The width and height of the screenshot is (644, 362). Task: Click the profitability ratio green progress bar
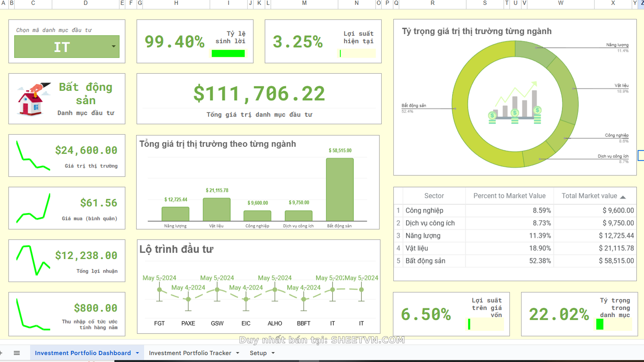click(228, 53)
